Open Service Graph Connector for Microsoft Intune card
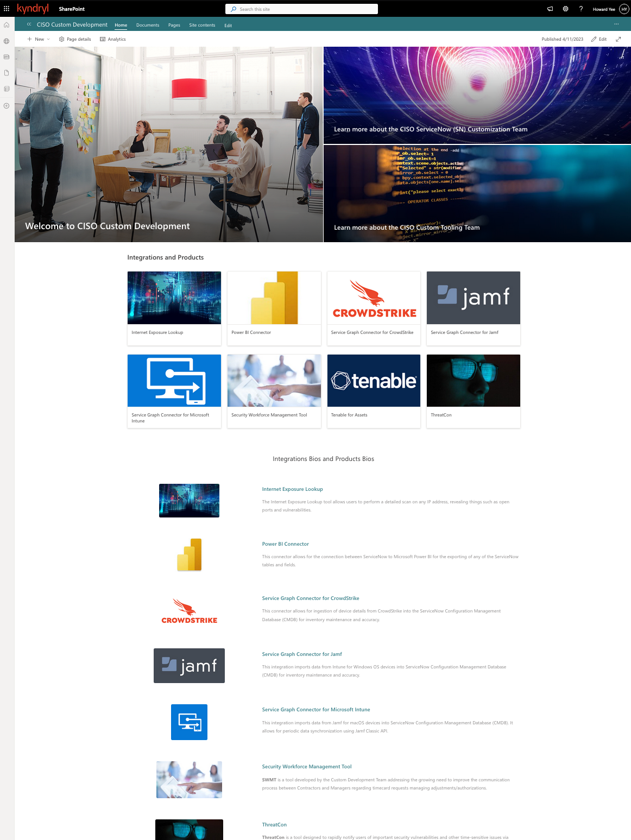The width and height of the screenshot is (631, 840). point(174,391)
